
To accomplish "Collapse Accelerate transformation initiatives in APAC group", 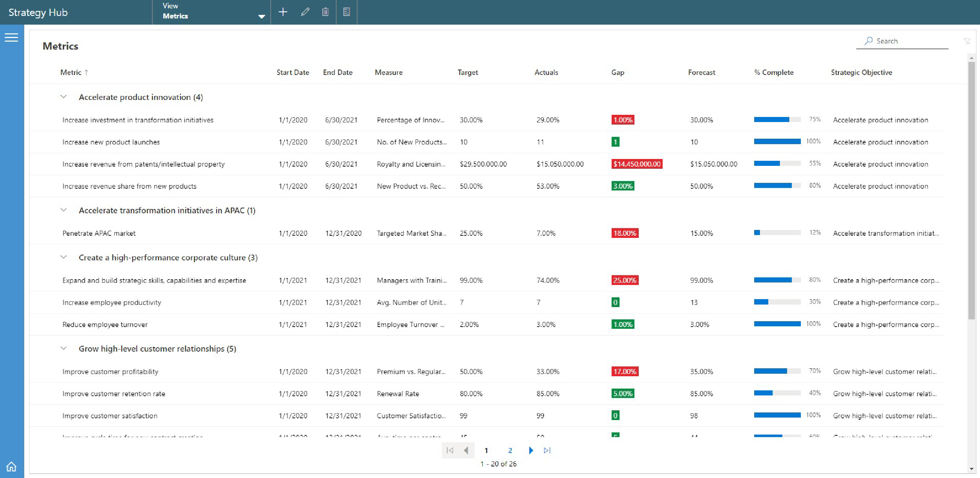I will (64, 210).
